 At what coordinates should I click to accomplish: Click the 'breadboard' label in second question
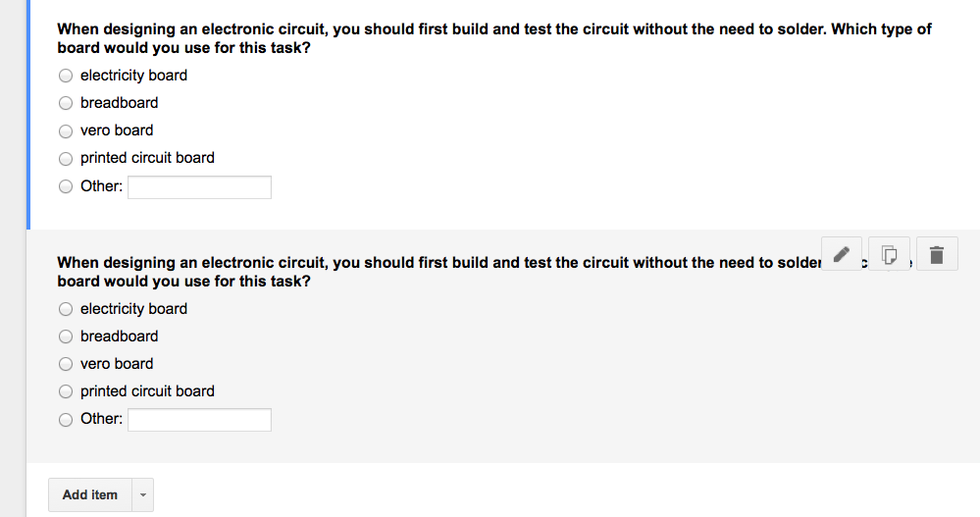(x=120, y=336)
